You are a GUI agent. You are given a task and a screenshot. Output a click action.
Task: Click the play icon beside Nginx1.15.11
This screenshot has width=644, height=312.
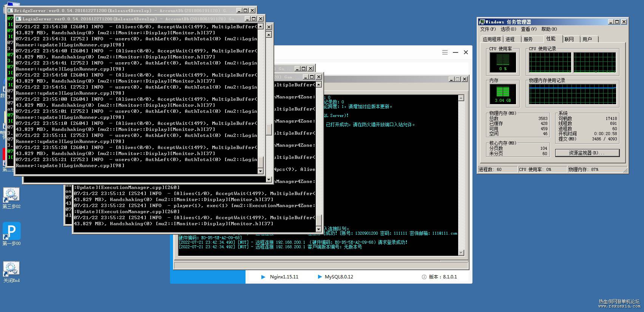[263, 277]
